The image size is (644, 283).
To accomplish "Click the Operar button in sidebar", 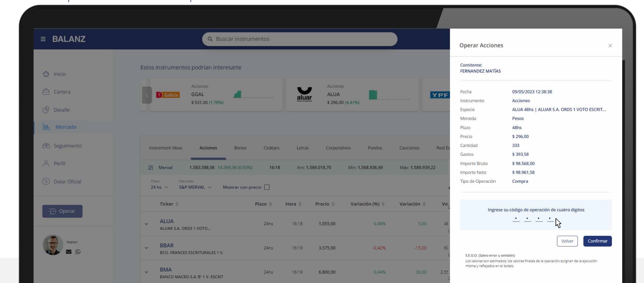I will [x=62, y=211].
